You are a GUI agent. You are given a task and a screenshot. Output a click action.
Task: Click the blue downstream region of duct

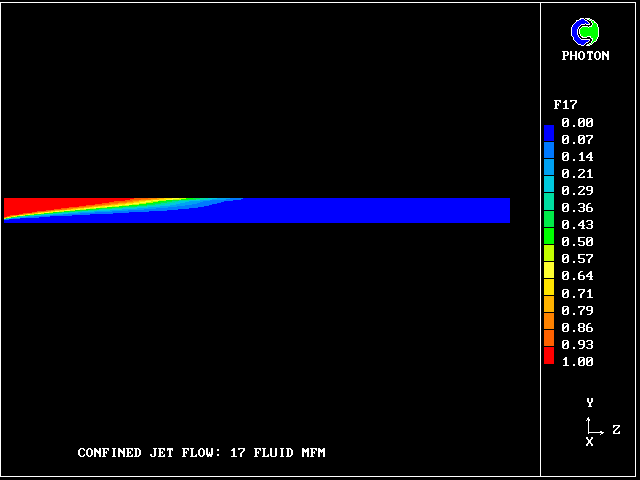400,210
